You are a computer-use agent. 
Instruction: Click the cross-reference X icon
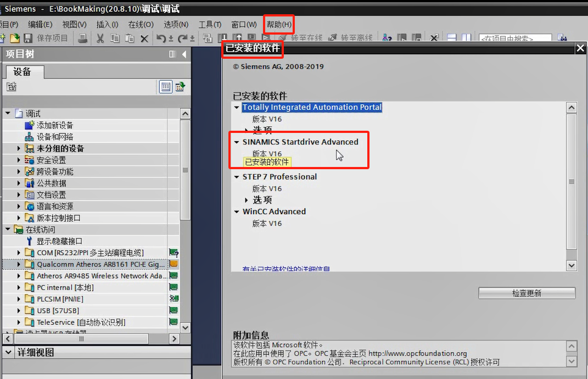[x=434, y=37]
